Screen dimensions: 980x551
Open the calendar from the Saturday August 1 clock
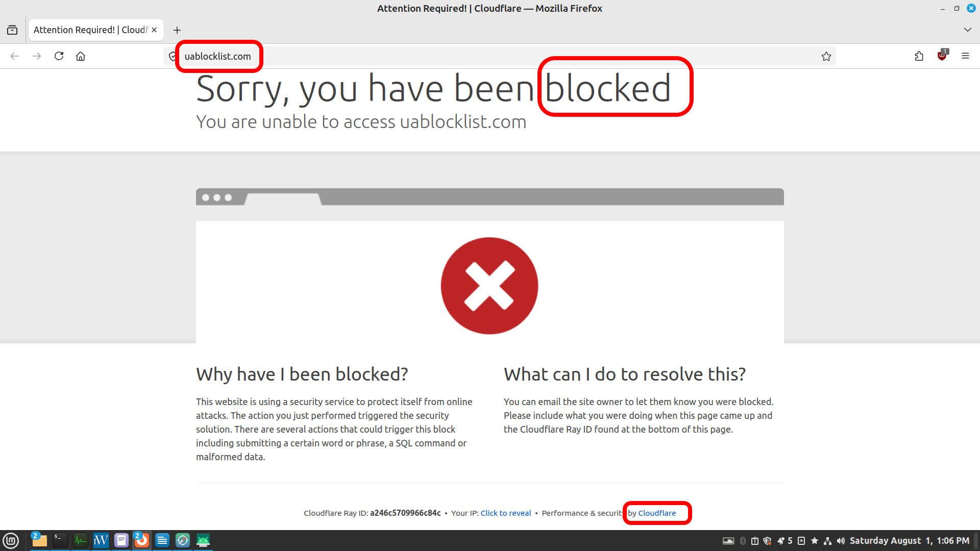[x=909, y=541]
